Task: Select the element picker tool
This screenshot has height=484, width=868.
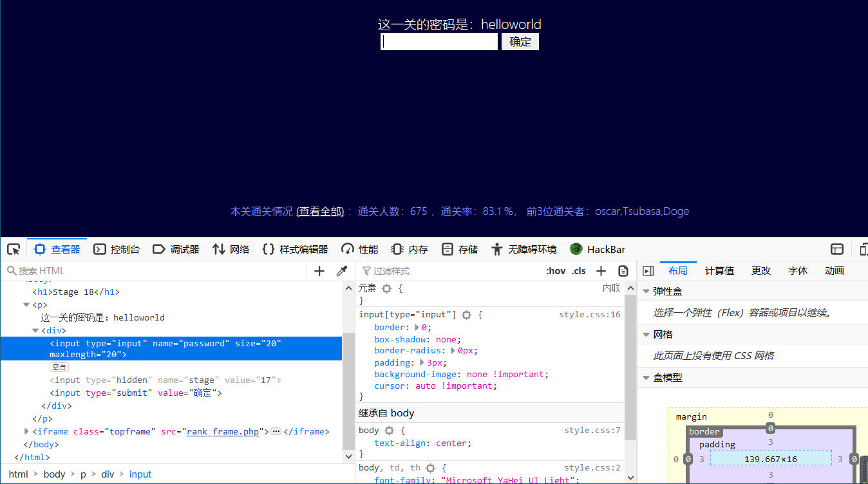Action: click(13, 248)
